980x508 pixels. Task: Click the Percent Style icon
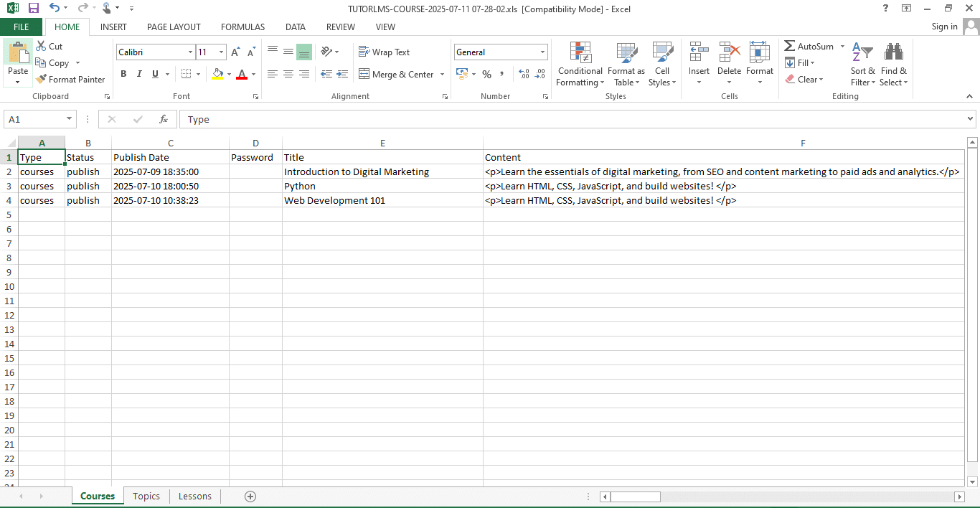[x=486, y=74]
